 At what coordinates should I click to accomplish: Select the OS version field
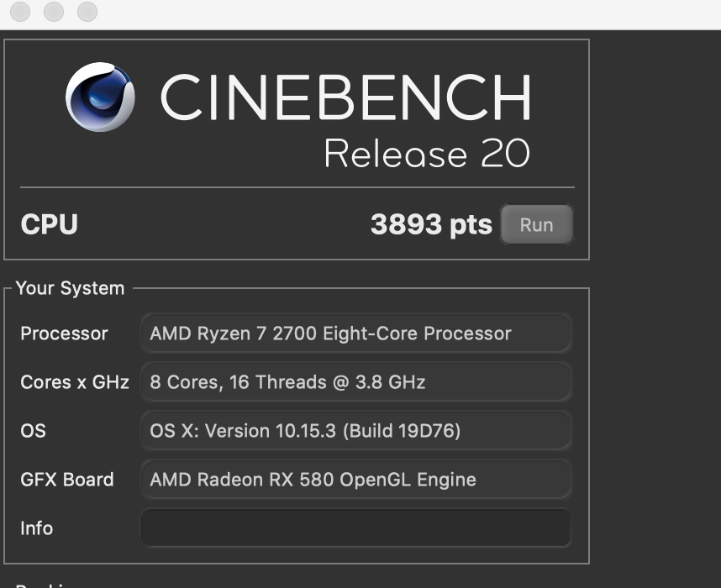click(356, 431)
